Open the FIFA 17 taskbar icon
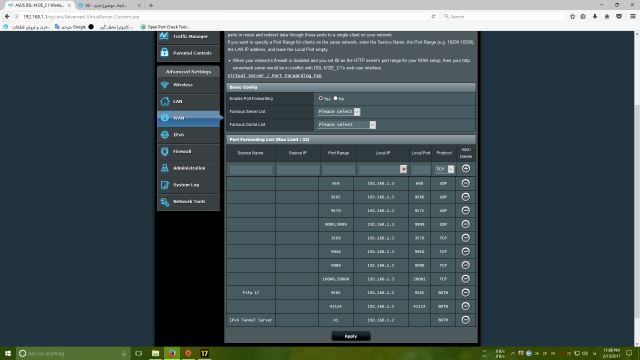This screenshot has height=360, width=640. [x=204, y=353]
